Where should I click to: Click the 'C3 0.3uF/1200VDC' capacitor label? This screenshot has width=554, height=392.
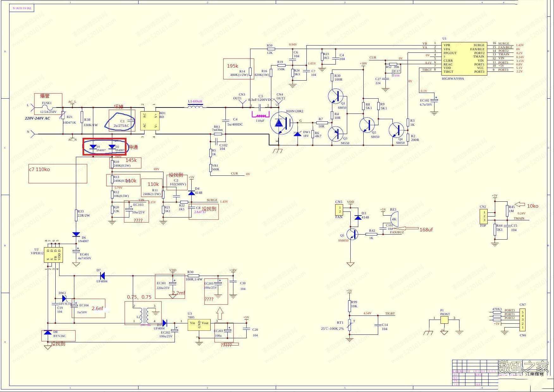[x=261, y=98]
